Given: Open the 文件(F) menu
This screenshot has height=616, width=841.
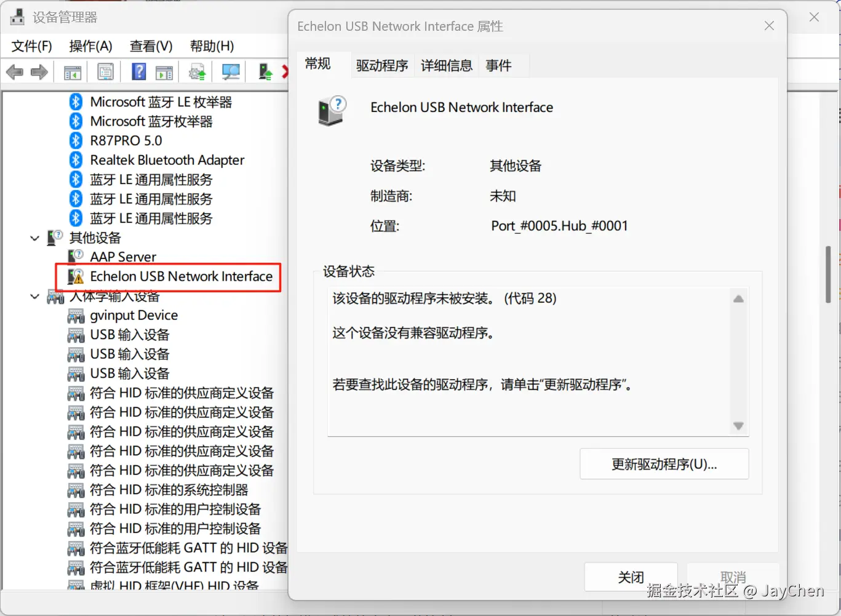Looking at the screenshot, I should 32,46.
